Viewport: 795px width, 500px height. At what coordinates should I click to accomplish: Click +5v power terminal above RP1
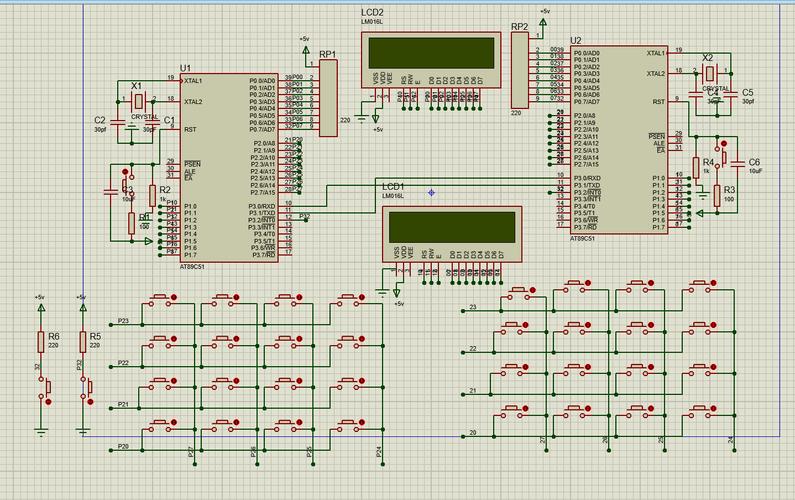coord(305,48)
